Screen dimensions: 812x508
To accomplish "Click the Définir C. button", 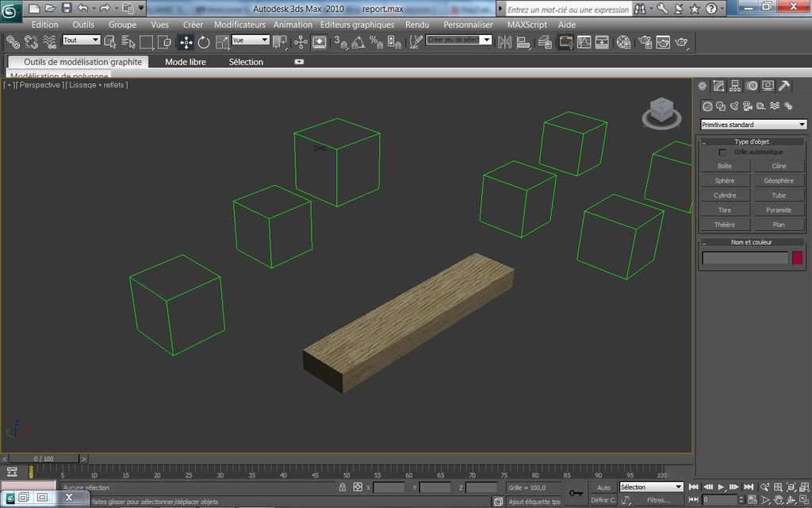I will coord(603,500).
